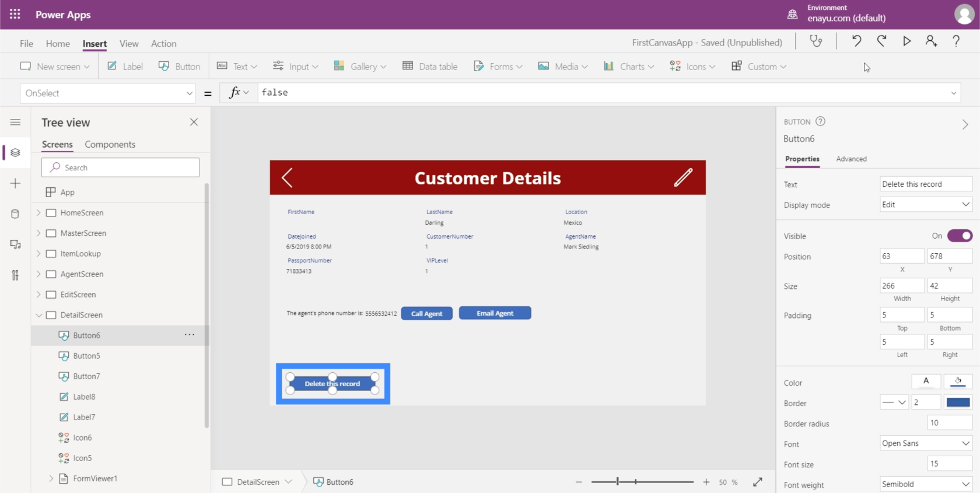Redo the last action

(881, 41)
